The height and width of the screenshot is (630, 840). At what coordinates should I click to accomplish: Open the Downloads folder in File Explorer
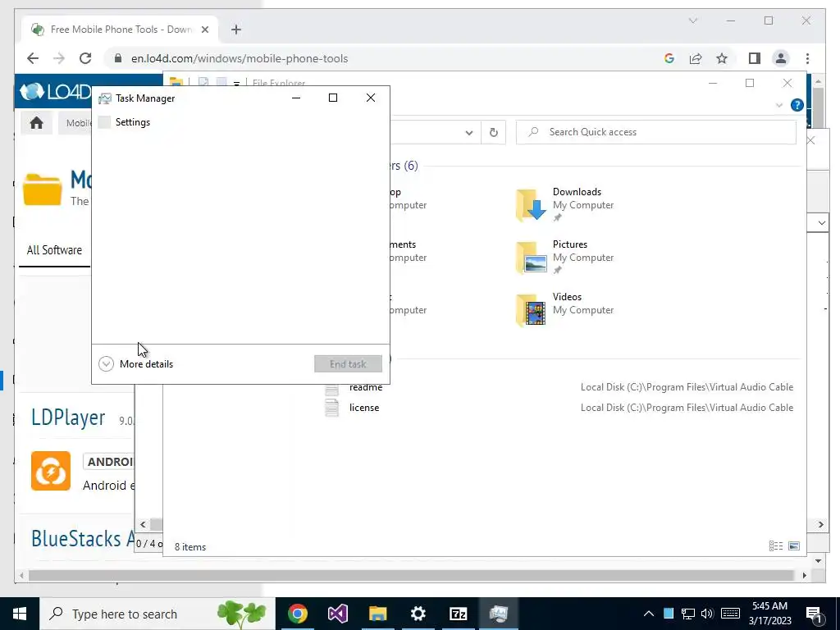click(565, 204)
